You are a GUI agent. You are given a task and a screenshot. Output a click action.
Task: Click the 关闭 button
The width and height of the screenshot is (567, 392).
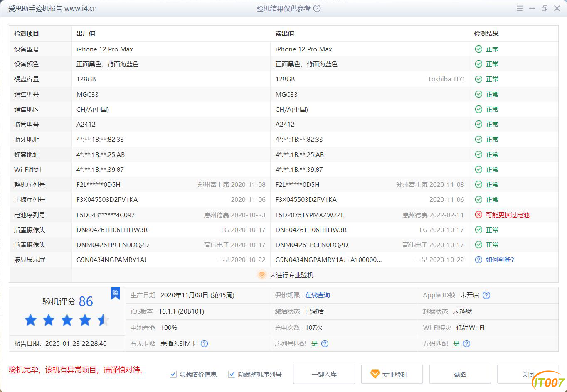(528, 374)
